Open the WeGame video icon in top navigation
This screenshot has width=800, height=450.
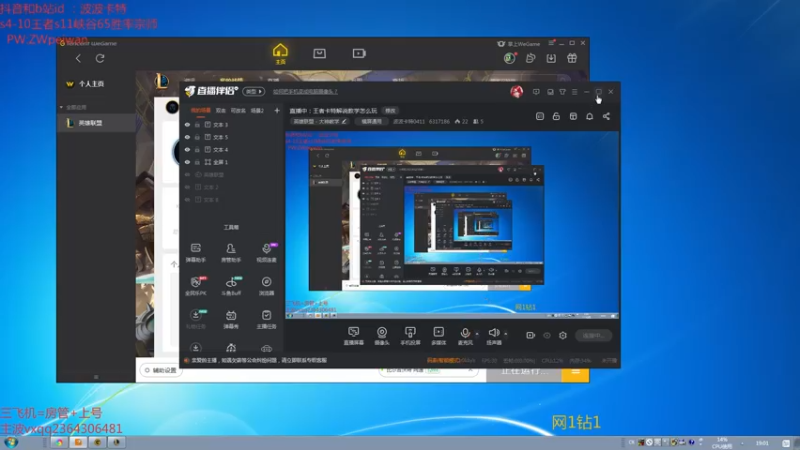pyautogui.click(x=359, y=53)
